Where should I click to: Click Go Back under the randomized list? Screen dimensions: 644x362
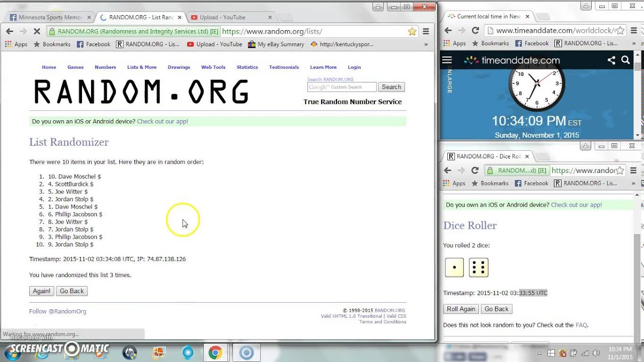72,291
